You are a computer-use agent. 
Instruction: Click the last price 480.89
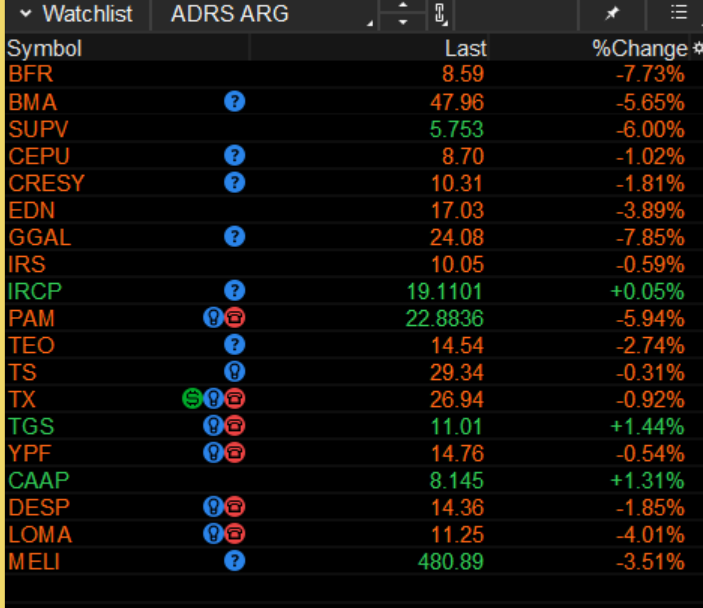pos(451,562)
